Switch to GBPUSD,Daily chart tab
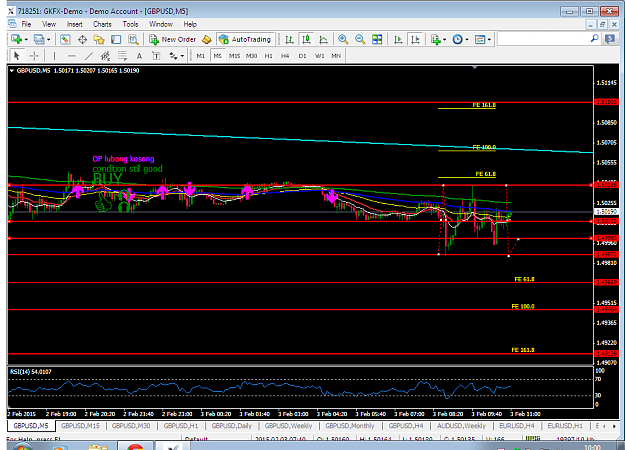 tap(232, 426)
